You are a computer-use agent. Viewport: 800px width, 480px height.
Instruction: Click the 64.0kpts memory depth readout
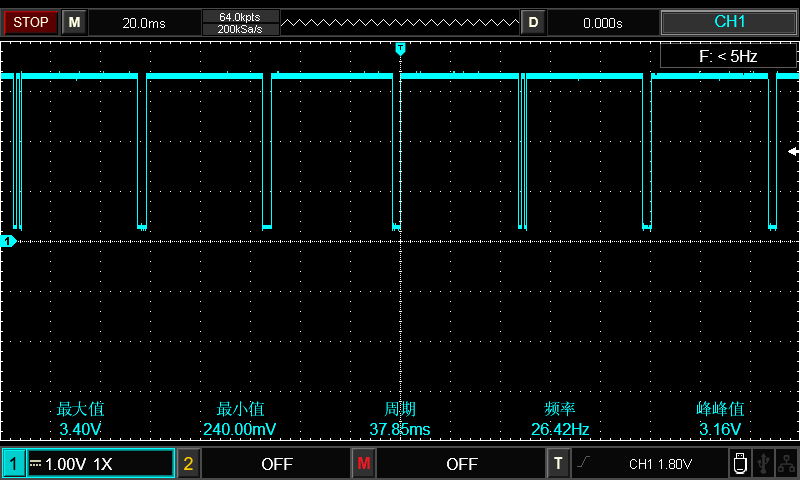240,17
